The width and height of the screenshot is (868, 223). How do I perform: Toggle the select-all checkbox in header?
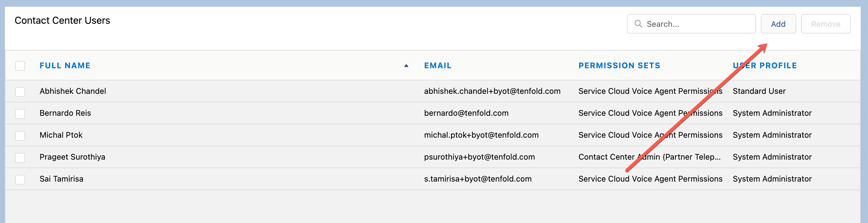(x=20, y=65)
